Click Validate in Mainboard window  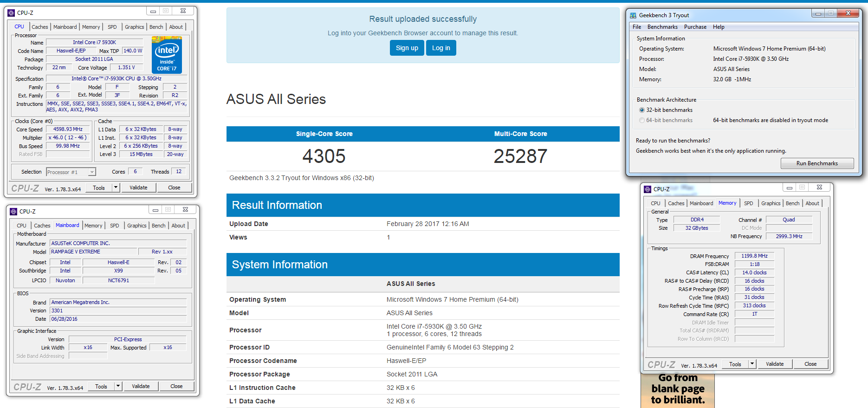point(141,386)
